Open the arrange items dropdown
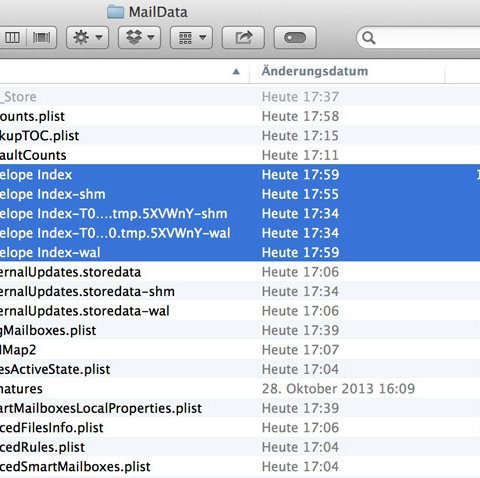 [x=191, y=38]
